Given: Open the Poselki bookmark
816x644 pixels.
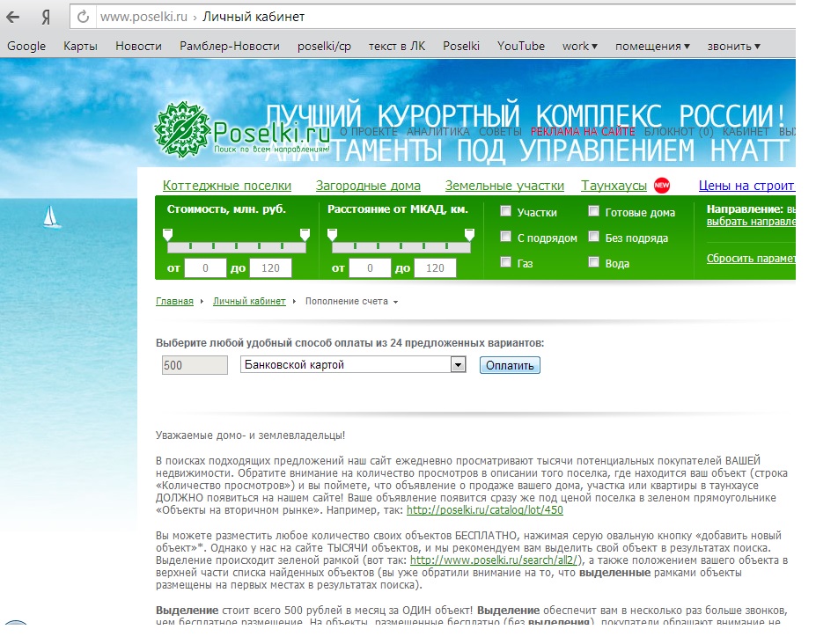Looking at the screenshot, I should point(461,47).
